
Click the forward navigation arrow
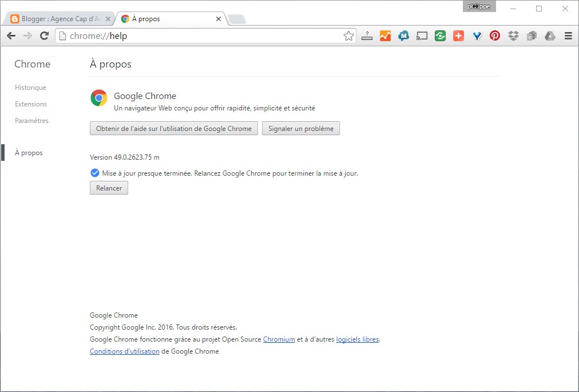(x=27, y=36)
